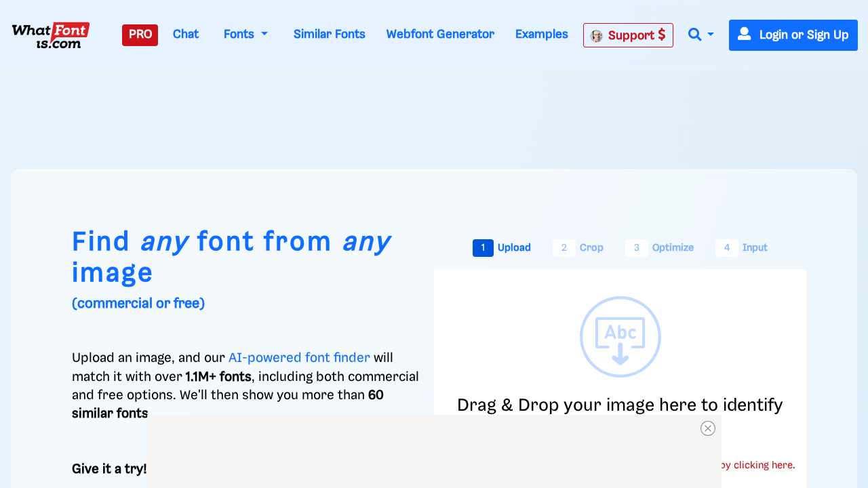Dismiss the ad with the X button
868x488 pixels.
pos(708,428)
